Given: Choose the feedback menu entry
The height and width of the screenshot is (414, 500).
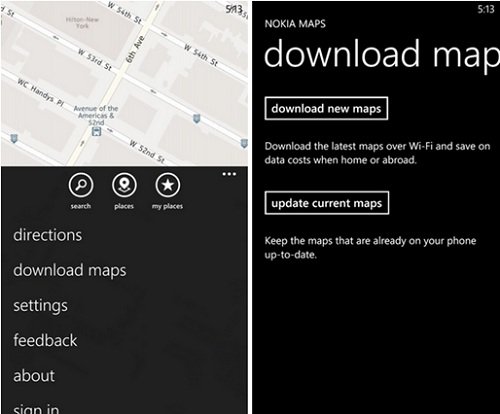Looking at the screenshot, I should point(45,340).
